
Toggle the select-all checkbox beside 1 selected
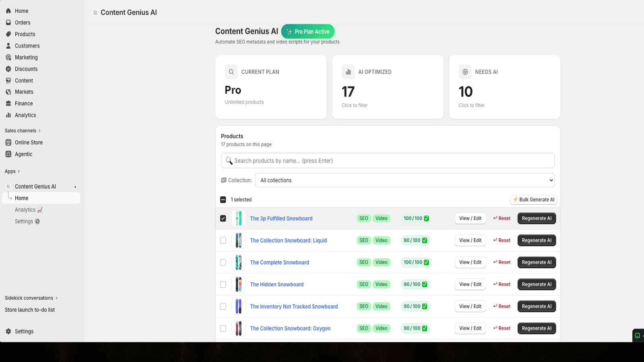point(223,200)
